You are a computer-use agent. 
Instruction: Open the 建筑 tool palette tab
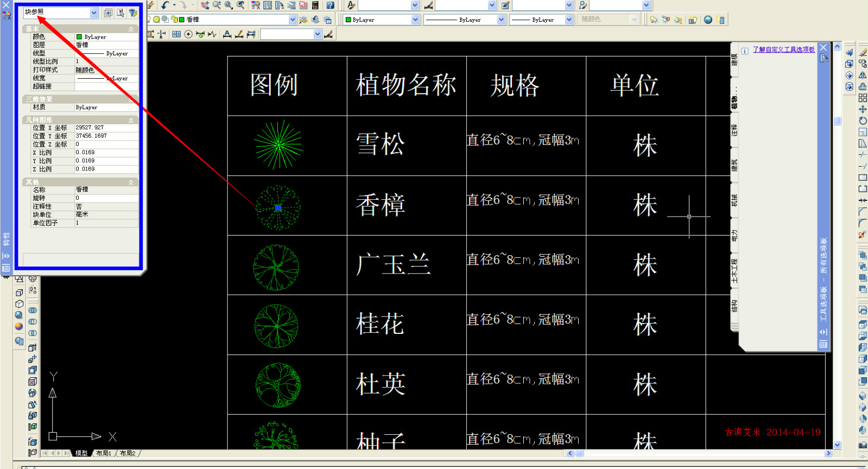click(x=734, y=165)
